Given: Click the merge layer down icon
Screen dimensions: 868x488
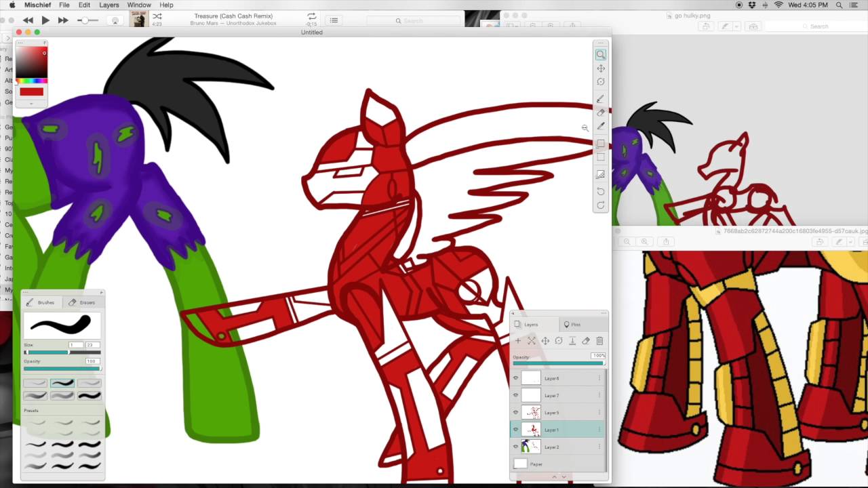Looking at the screenshot, I should [x=572, y=341].
